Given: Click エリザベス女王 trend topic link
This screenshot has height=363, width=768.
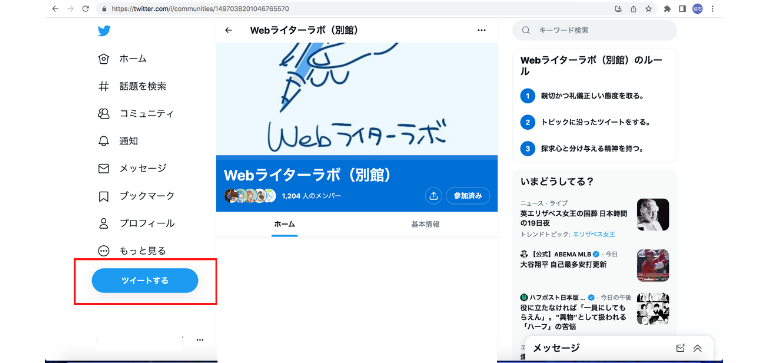Looking at the screenshot, I should coord(594,235).
